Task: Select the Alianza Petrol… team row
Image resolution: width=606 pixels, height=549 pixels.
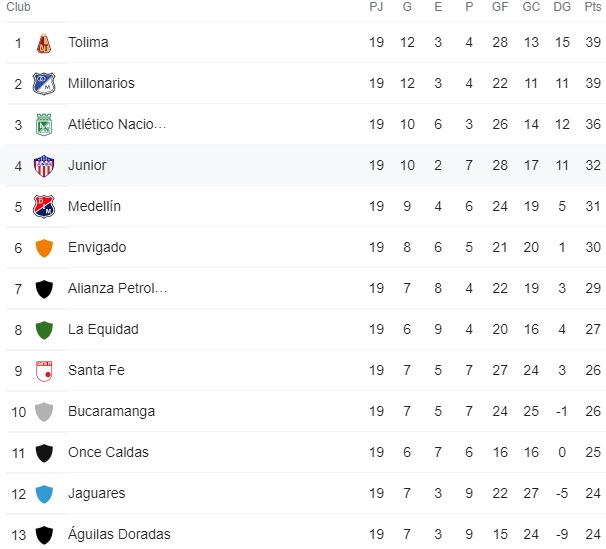Action: tap(303, 288)
